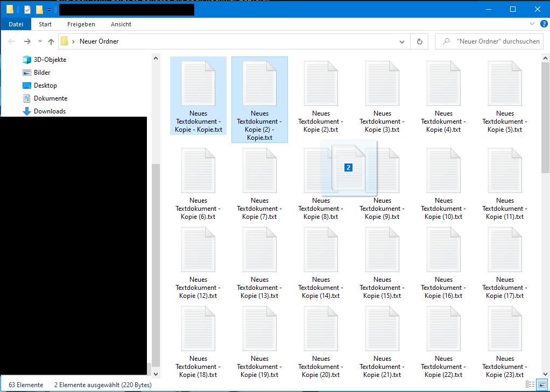Click file list scroll down arrow
Viewport: 550px width, 392px height.
[x=545, y=374]
